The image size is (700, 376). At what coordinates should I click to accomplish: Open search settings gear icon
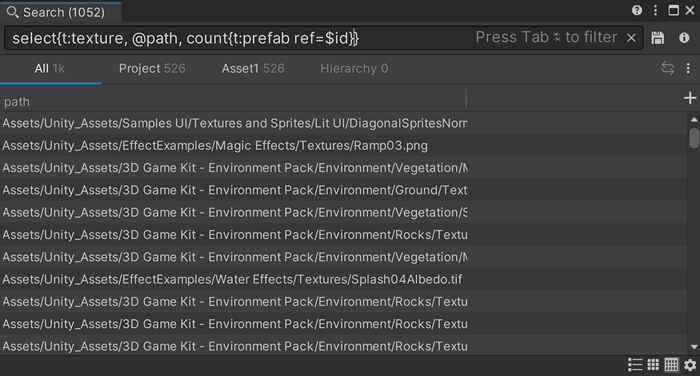tap(690, 365)
